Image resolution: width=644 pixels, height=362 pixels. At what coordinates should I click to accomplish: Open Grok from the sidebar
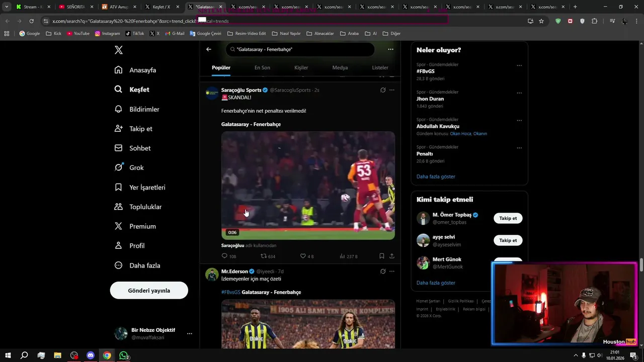point(129,167)
